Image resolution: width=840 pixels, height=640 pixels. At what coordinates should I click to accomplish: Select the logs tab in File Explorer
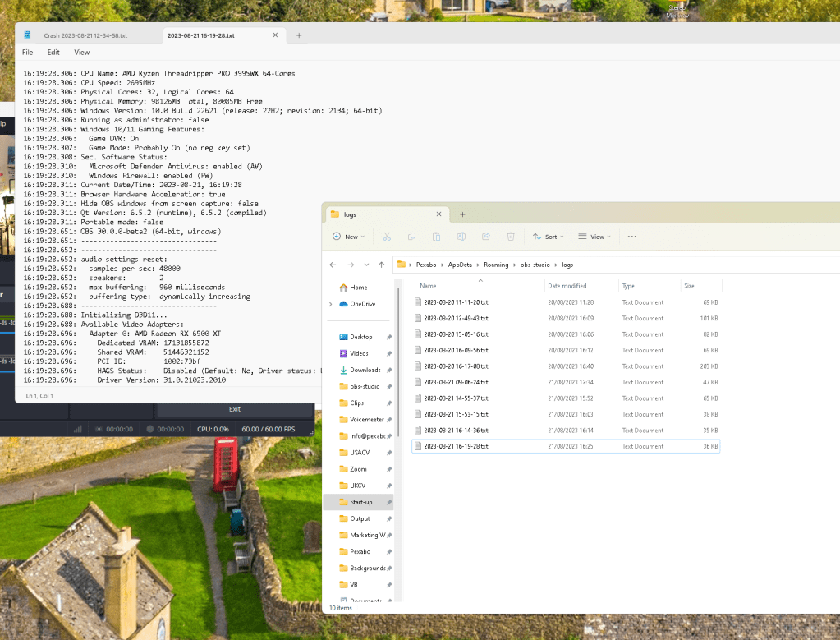tap(382, 214)
